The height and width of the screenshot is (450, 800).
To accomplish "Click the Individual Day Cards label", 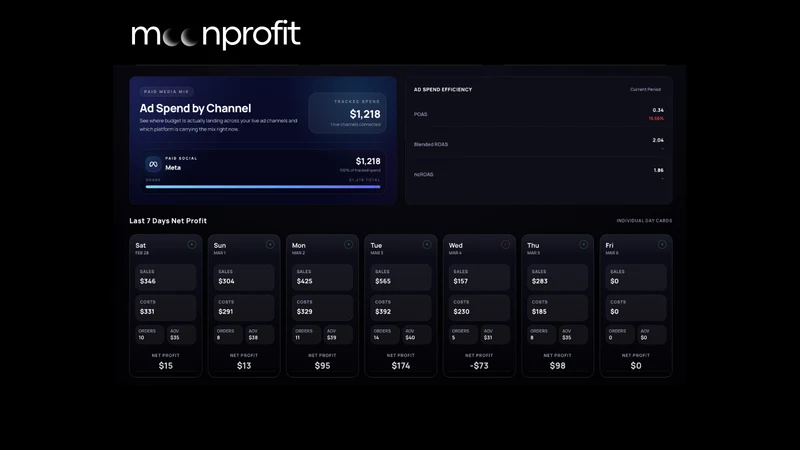I will click(x=644, y=221).
